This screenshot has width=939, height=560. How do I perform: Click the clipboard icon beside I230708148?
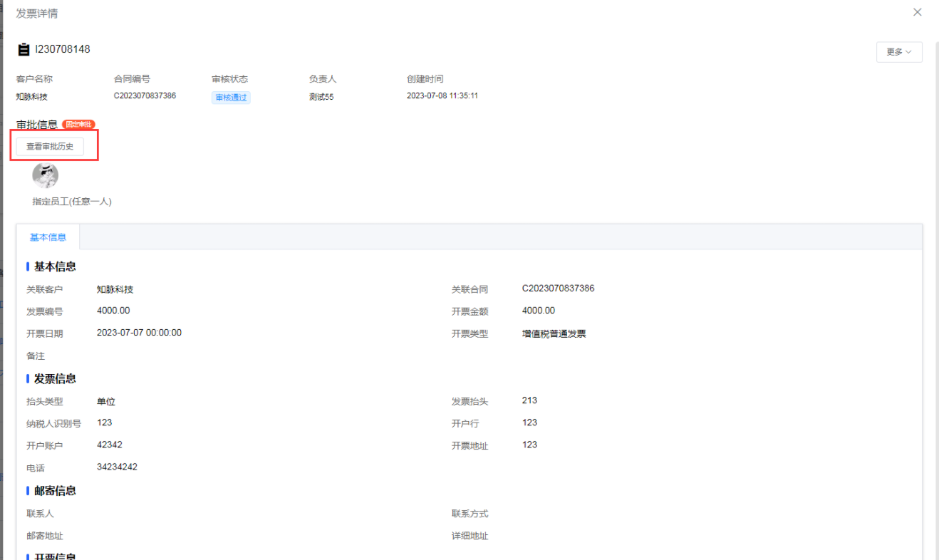click(x=21, y=48)
